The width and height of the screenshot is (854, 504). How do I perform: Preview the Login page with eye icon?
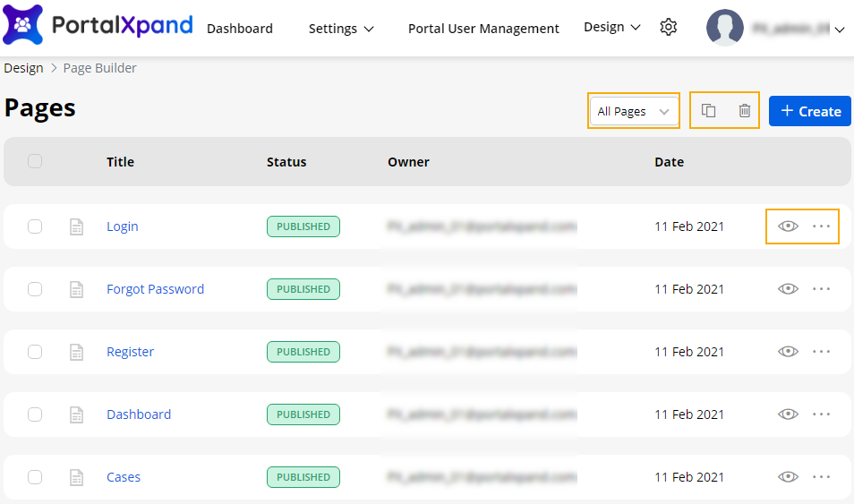point(788,226)
